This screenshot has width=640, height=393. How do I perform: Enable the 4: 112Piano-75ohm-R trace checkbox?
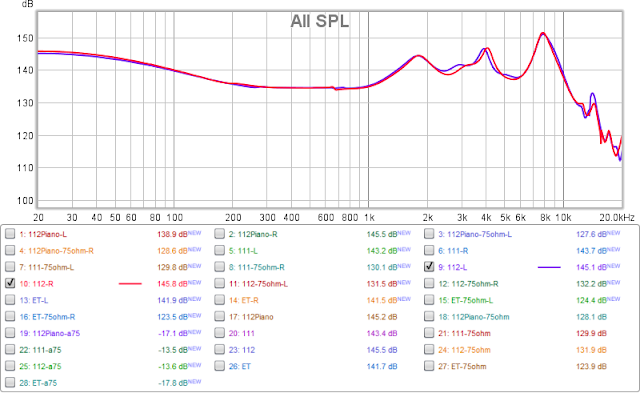point(10,250)
